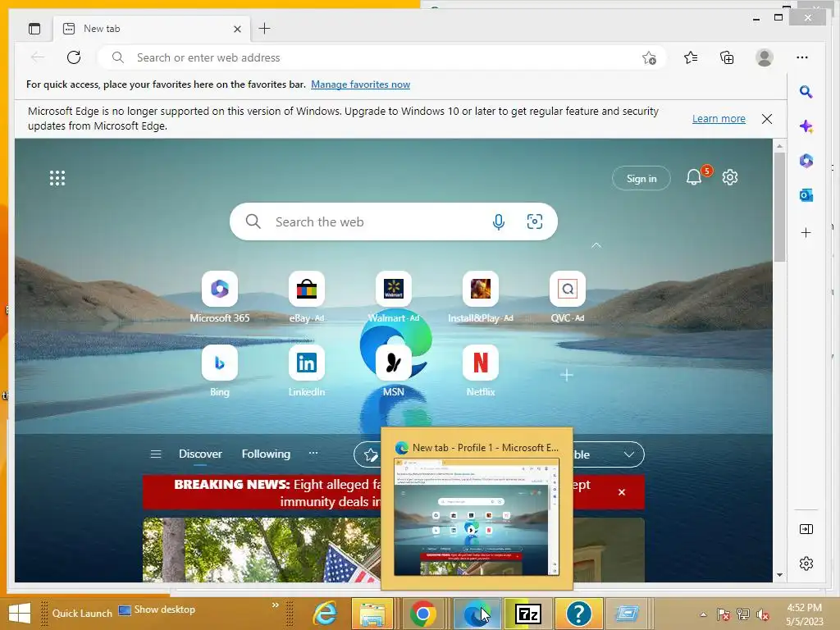This screenshot has height=630, width=840.
Task: Open Collections icon in toolbar
Action: pos(727,57)
